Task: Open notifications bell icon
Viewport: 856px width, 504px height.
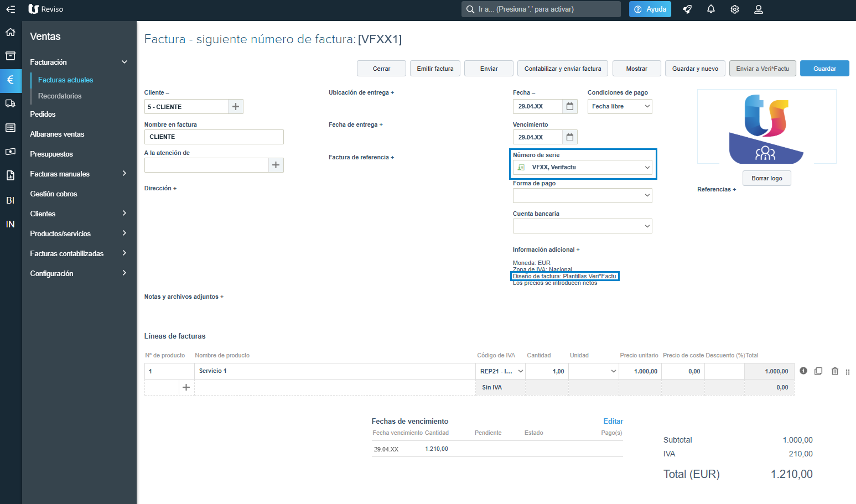Action: (x=711, y=9)
